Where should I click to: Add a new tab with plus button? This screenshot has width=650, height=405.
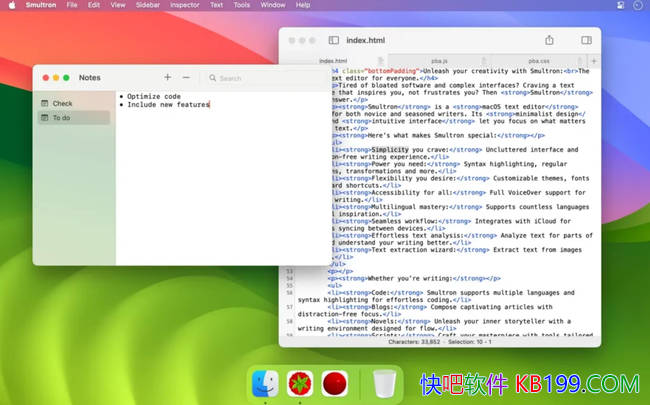[x=593, y=61]
